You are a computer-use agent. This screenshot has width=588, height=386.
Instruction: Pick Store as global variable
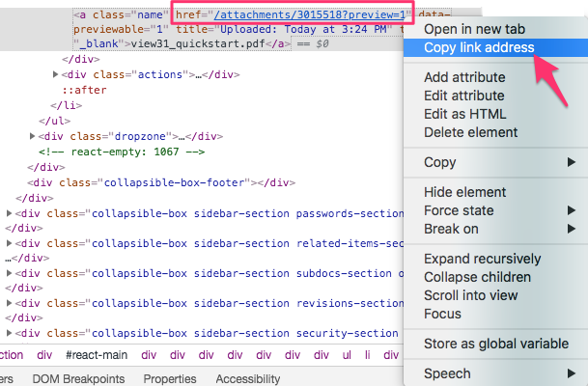point(495,344)
